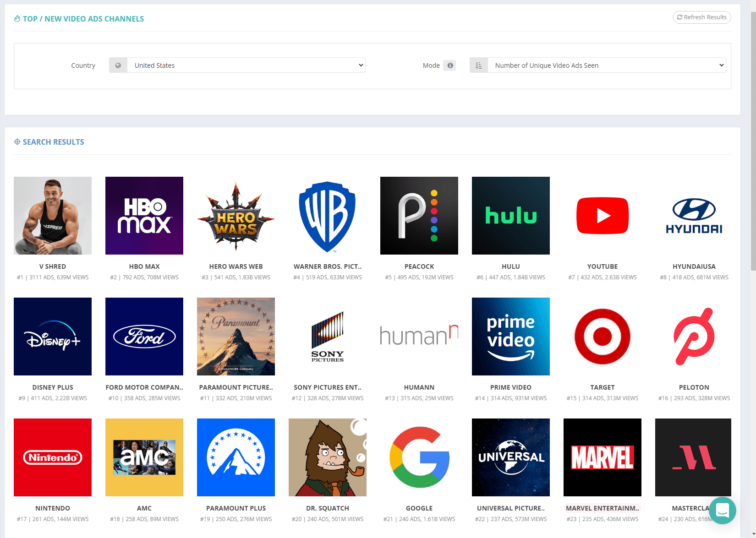Open the Disney Plus channel thumbnail
Image resolution: width=756 pixels, height=538 pixels.
pyautogui.click(x=53, y=337)
